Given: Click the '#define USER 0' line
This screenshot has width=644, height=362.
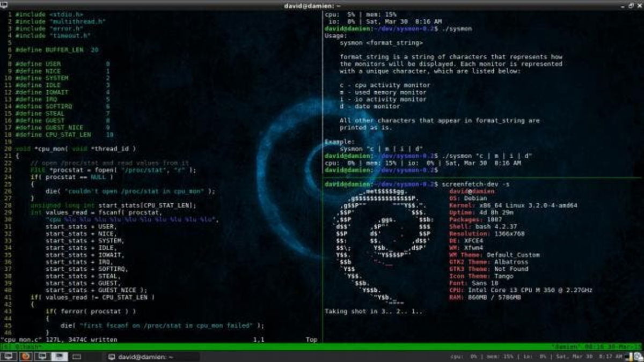Looking at the screenshot, I should click(62, 64).
